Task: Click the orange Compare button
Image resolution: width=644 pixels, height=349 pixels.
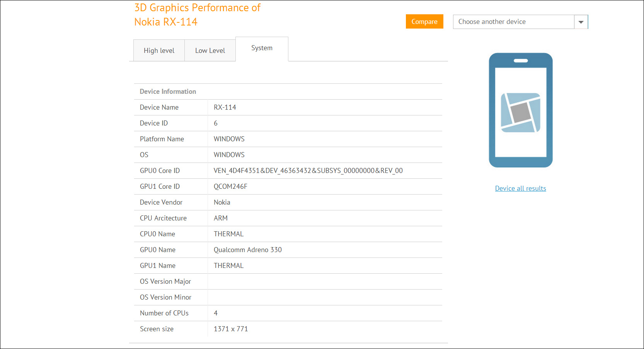Action: click(424, 22)
